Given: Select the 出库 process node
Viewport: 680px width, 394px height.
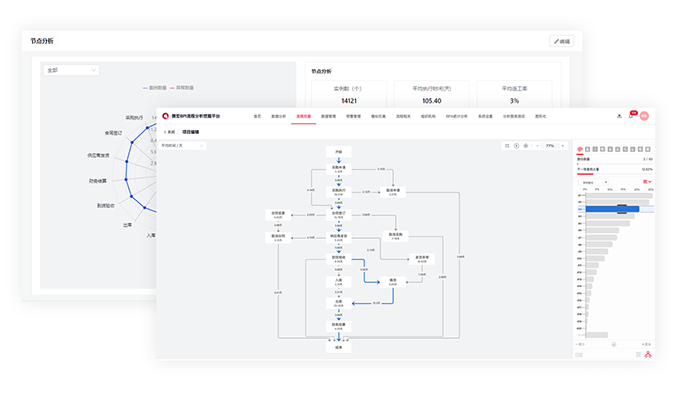Looking at the screenshot, I should (339, 303).
